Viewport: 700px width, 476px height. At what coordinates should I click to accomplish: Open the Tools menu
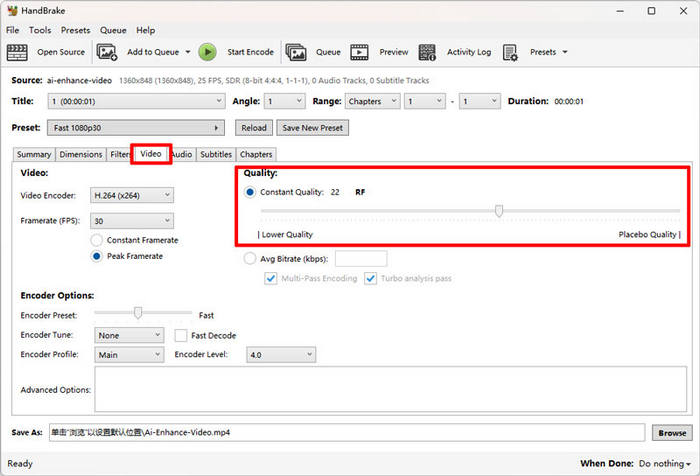point(40,30)
